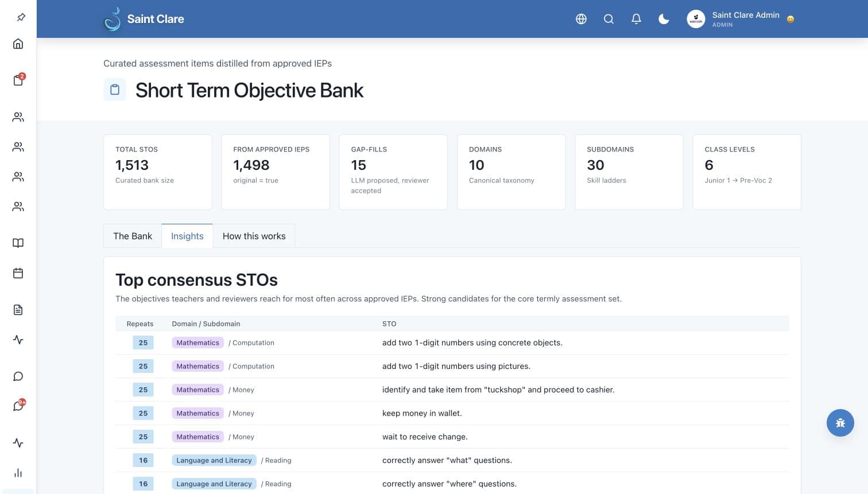
Task: Click the Repeats column header
Action: [x=140, y=324]
